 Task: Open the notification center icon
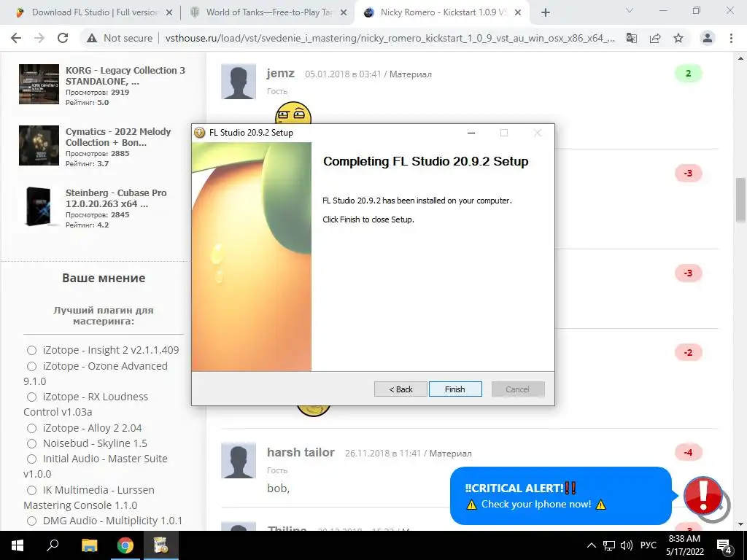click(x=724, y=545)
